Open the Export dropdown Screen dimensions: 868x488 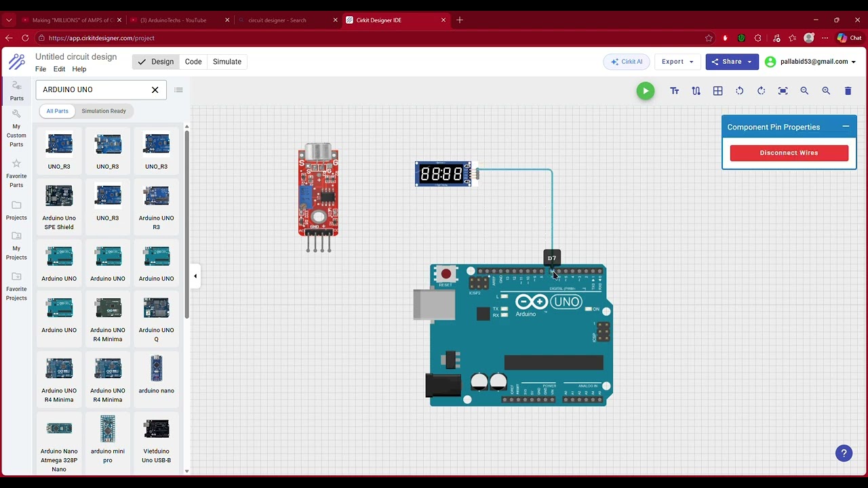click(677, 62)
